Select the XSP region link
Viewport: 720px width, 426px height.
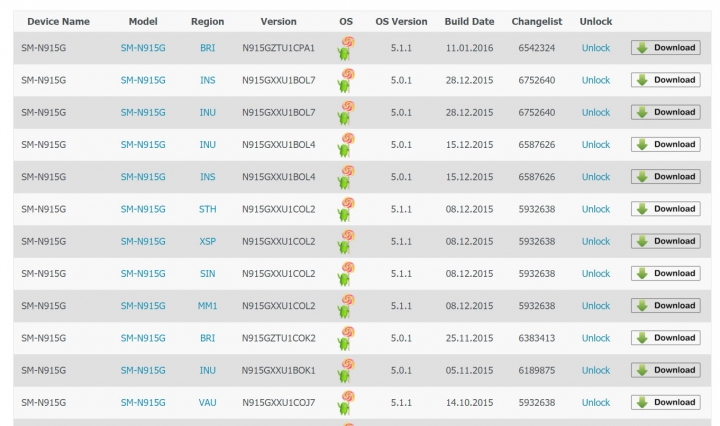point(208,241)
